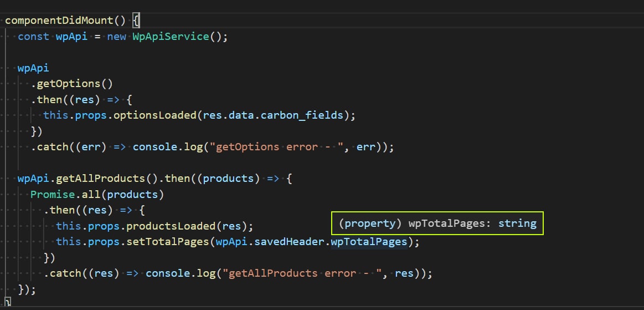
Task: Click the new keyword before WpApiService
Action: (116, 37)
